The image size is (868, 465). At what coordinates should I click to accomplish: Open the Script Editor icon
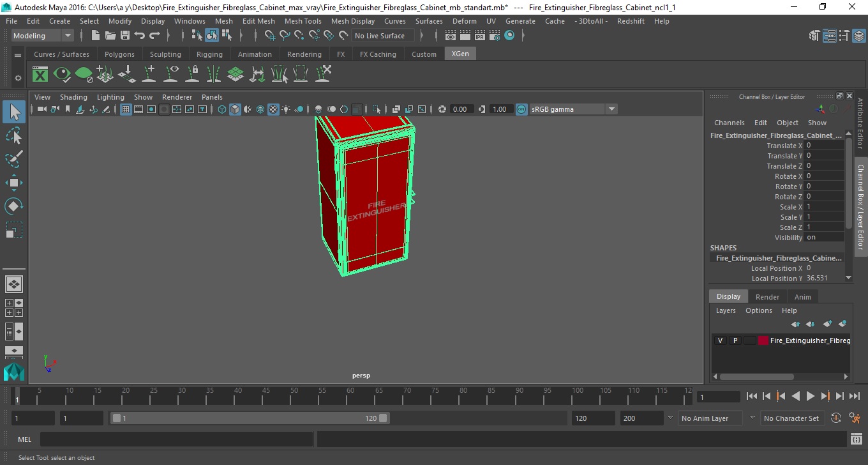(x=857, y=439)
